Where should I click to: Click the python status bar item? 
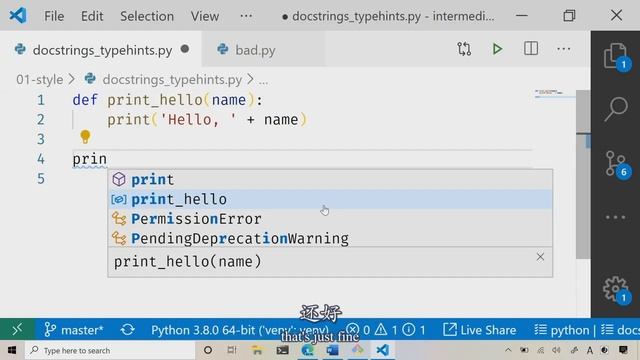coord(562,330)
